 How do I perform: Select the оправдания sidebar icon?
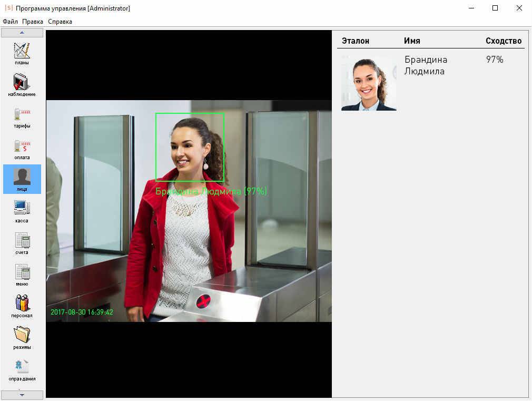point(22,369)
